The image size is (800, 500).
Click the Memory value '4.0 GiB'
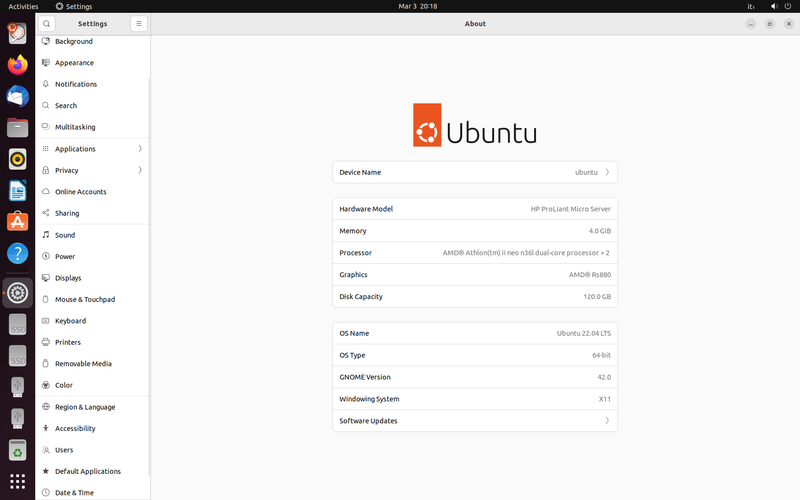[599, 231]
